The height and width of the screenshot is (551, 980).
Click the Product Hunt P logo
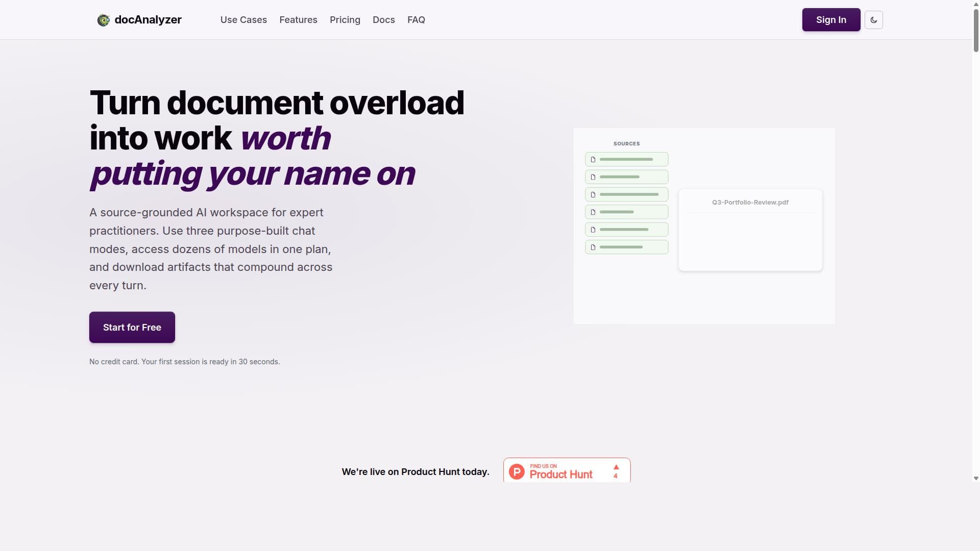tap(517, 471)
